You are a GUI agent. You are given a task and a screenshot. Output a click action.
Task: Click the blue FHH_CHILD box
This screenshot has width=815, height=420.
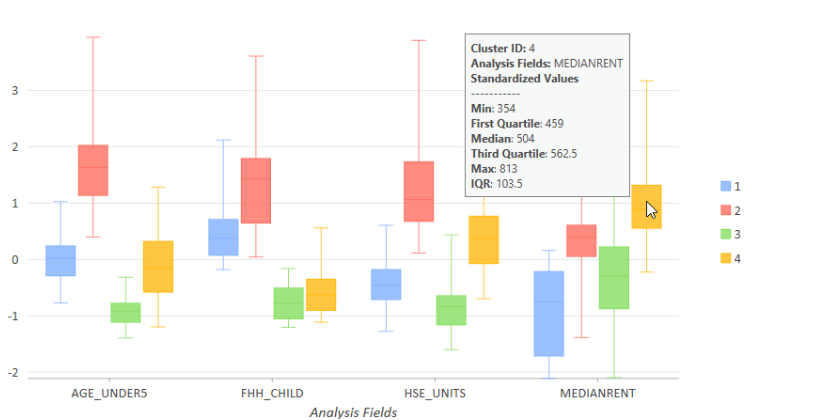pos(223,237)
